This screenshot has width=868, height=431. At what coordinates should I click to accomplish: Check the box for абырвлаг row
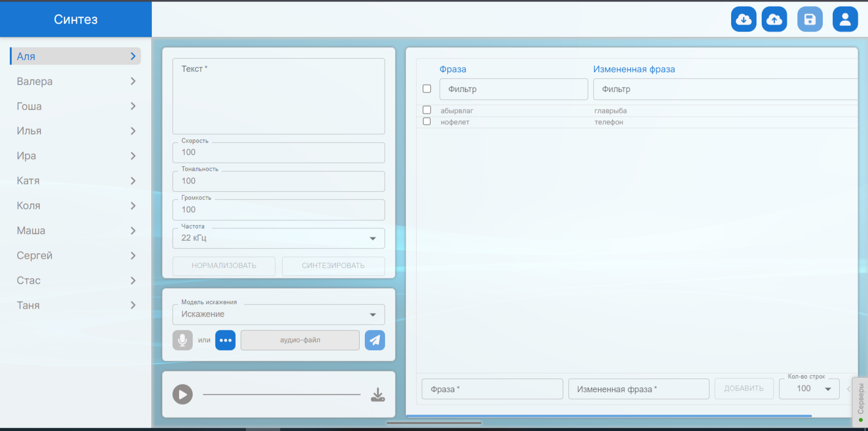tap(427, 110)
